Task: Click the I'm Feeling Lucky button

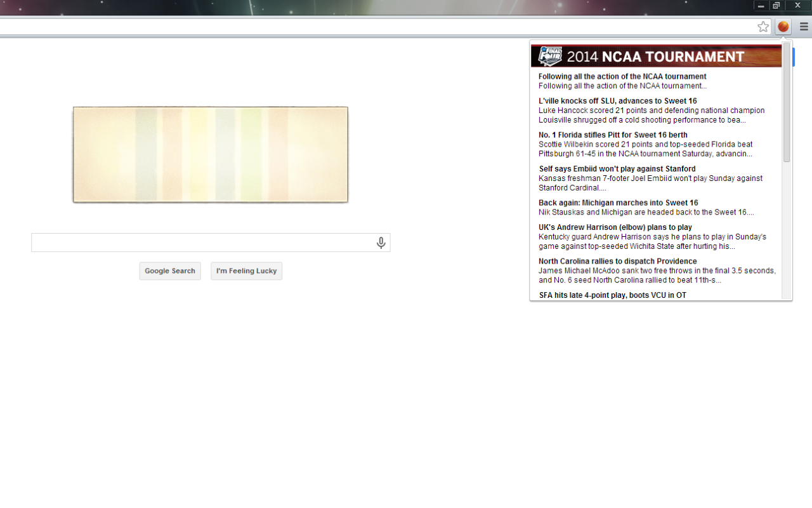Action: [246, 271]
